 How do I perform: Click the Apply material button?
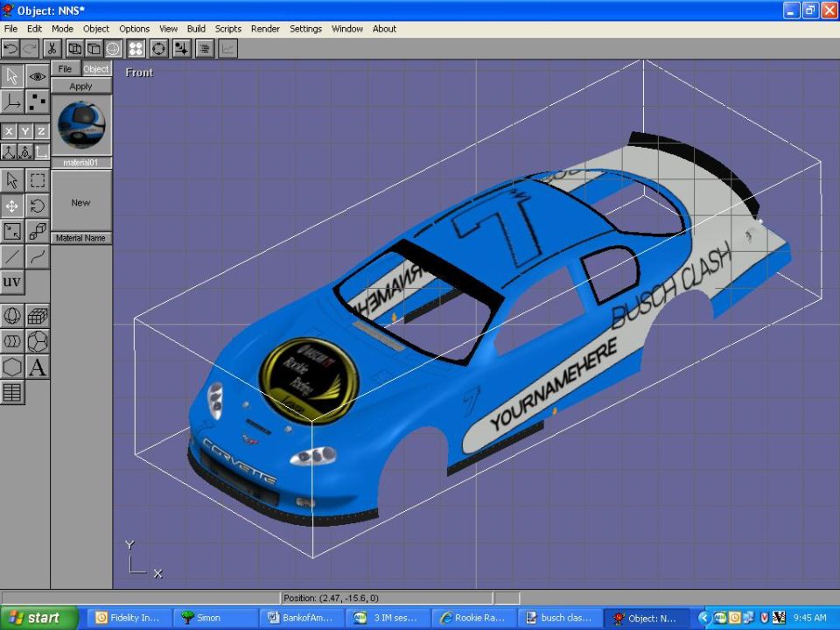coord(80,87)
